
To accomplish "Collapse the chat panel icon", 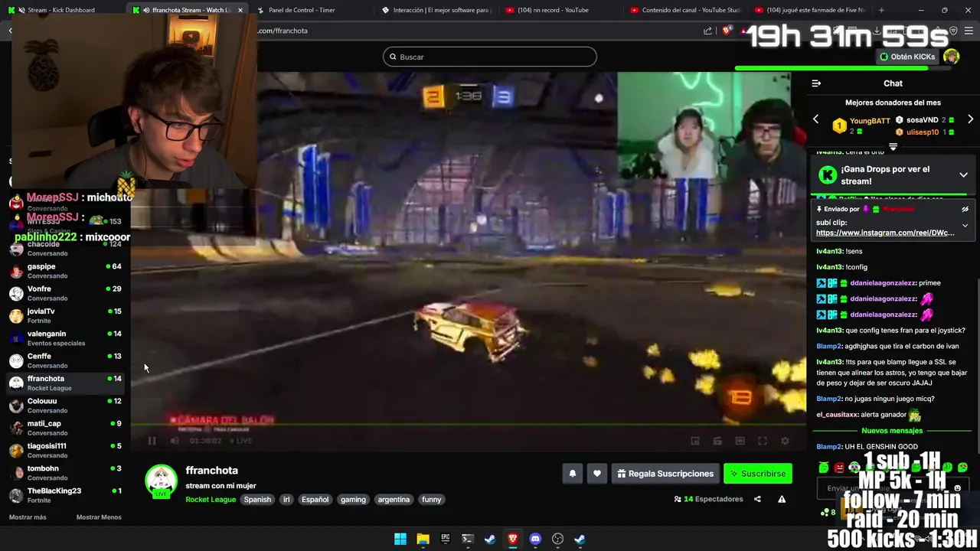I will (816, 83).
